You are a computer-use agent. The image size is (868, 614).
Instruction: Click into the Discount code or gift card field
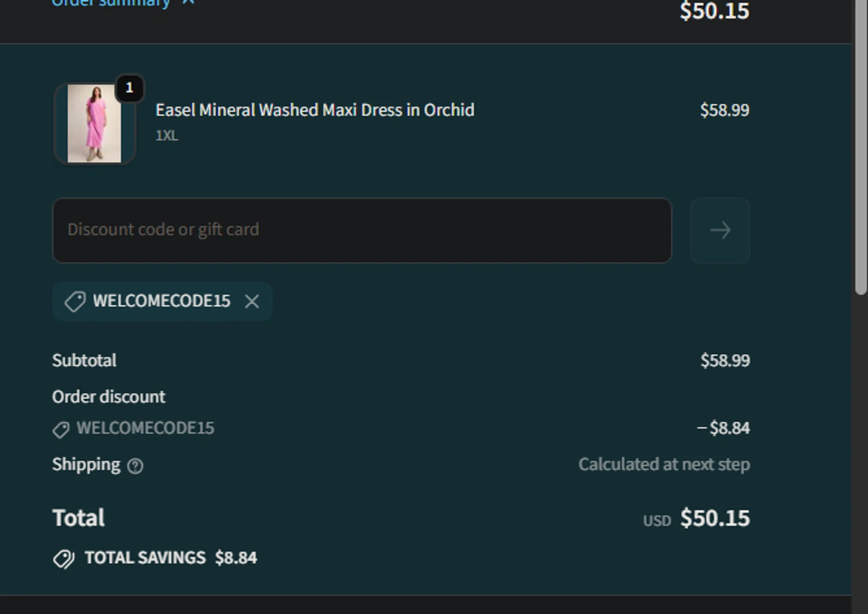[x=362, y=230]
